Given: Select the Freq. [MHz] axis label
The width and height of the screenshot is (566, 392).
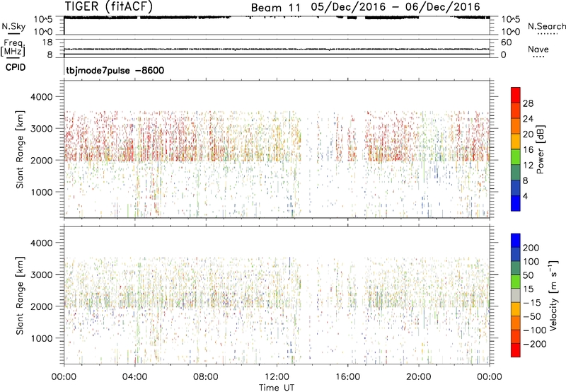Looking at the screenshot, I should (x=13, y=47).
